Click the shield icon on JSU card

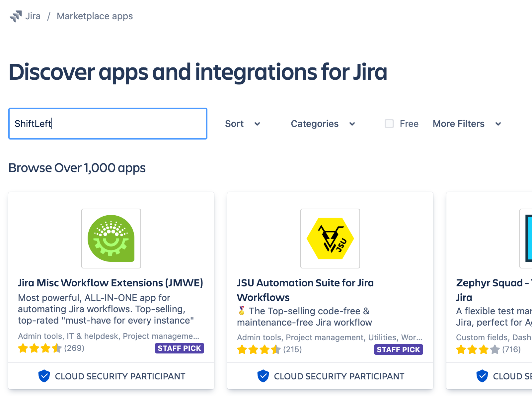tap(263, 376)
